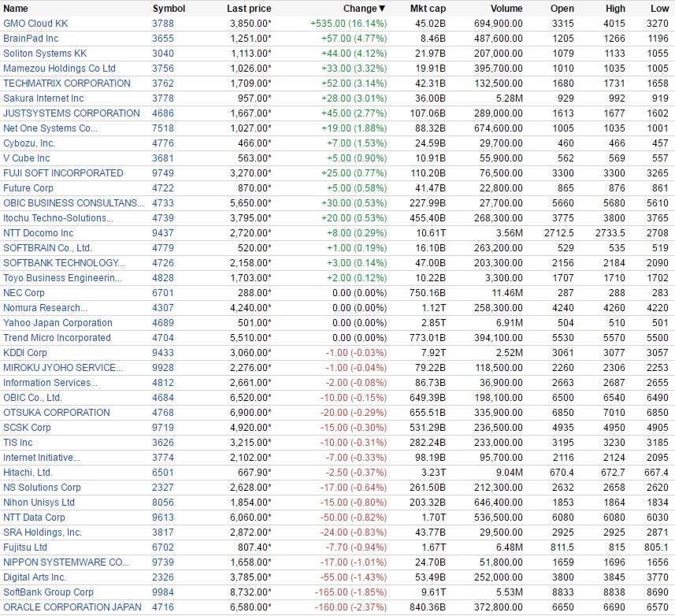Open Hitachi, Ltd. link
This screenshot has width=675, height=616.
coord(28,473)
